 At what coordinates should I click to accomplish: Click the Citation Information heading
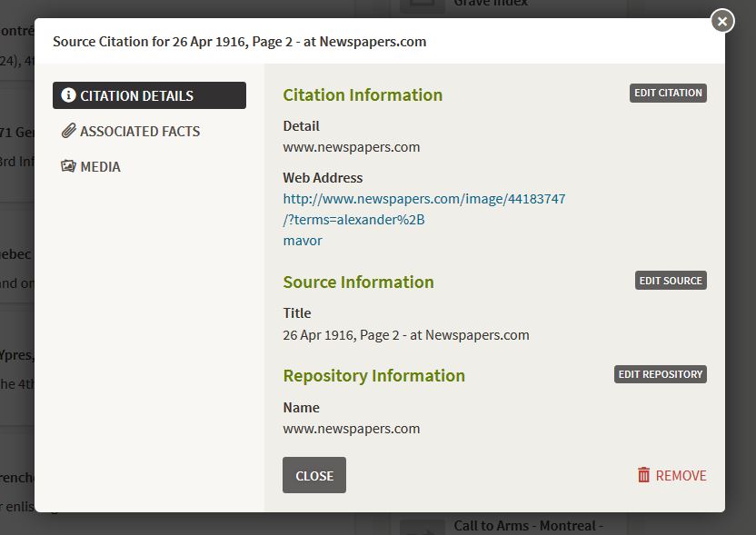pos(363,95)
